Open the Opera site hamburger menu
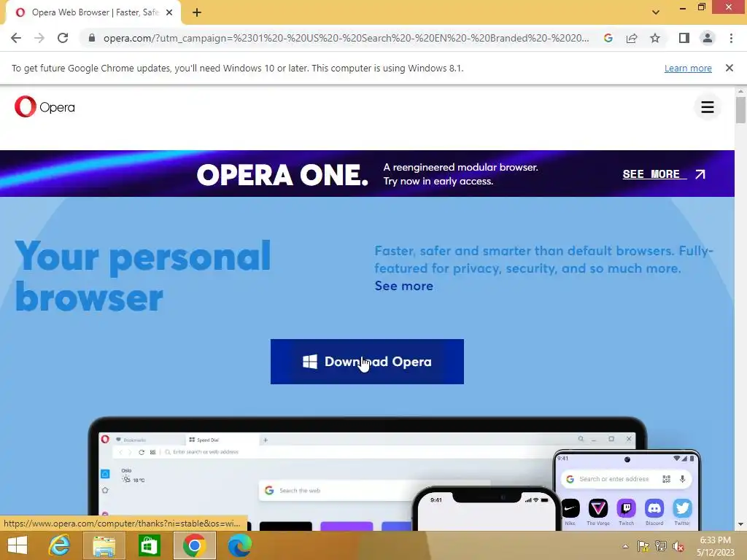 pyautogui.click(x=708, y=107)
